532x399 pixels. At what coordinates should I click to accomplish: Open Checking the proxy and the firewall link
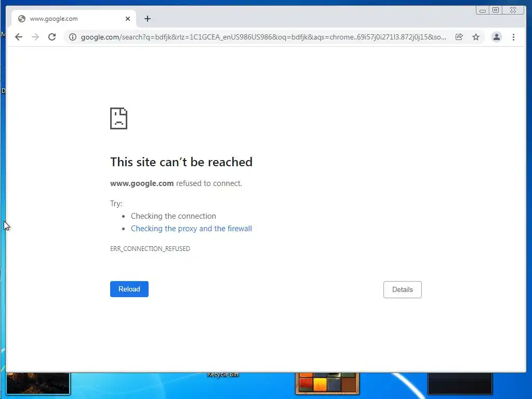pos(191,229)
